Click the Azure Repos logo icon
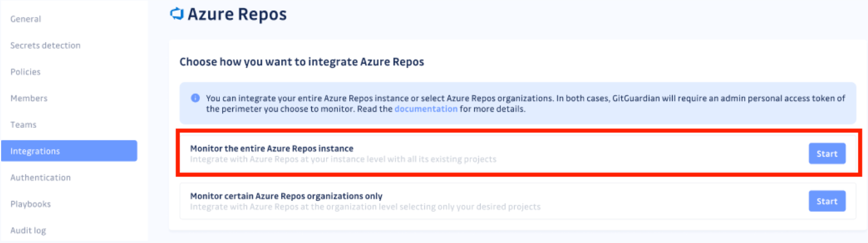 [177, 14]
